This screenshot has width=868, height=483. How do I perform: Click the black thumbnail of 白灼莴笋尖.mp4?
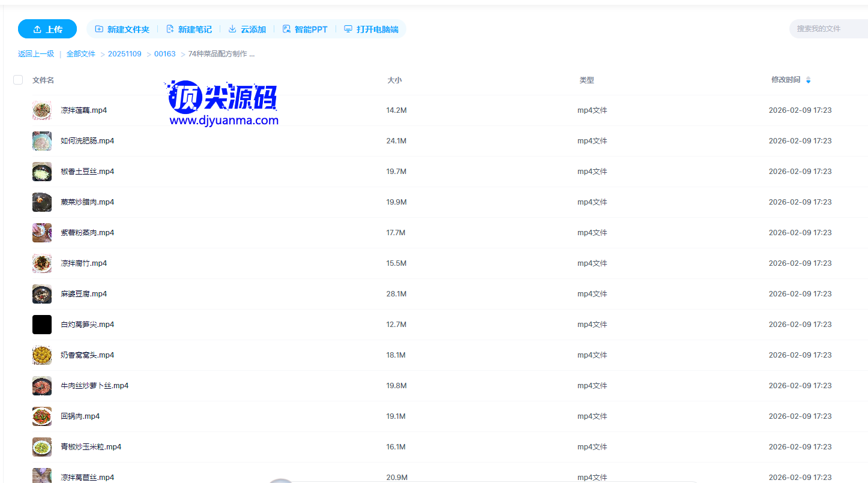tap(42, 325)
